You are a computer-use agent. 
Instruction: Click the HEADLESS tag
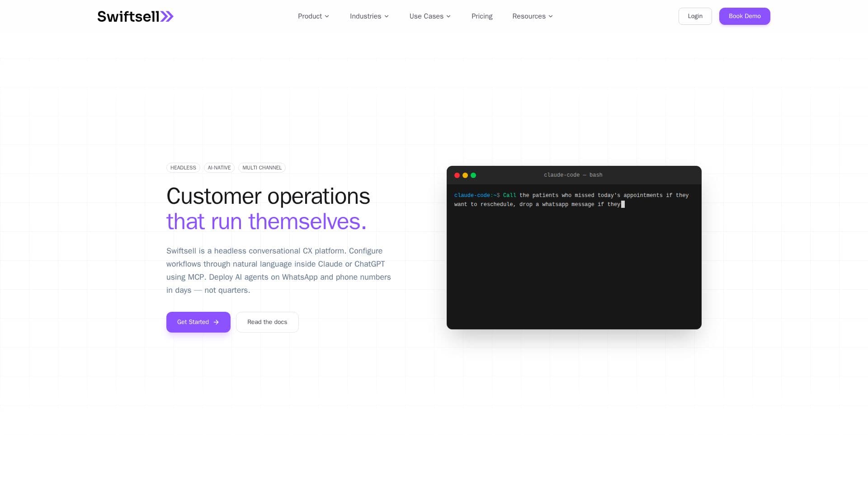[183, 168]
